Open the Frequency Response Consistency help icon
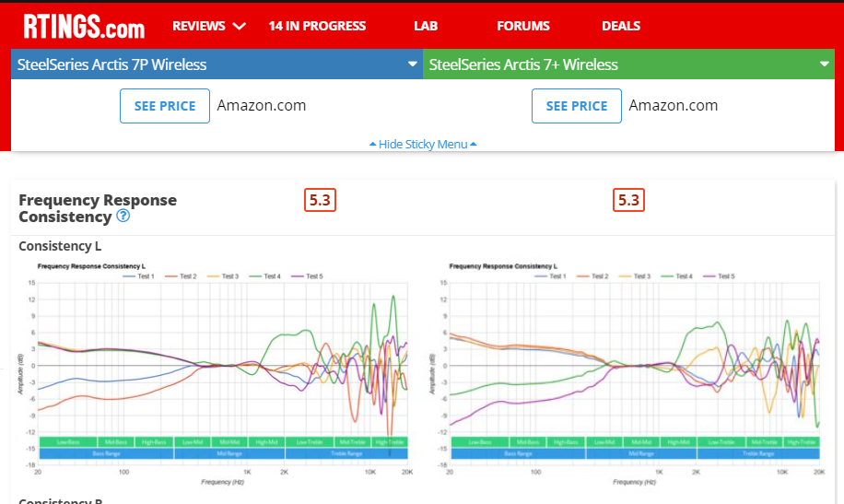This screenshot has width=844, height=504. [x=123, y=216]
